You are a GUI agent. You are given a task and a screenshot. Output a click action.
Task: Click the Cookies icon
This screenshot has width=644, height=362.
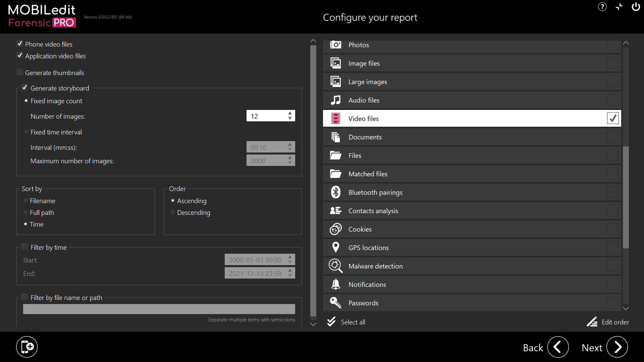coord(335,229)
